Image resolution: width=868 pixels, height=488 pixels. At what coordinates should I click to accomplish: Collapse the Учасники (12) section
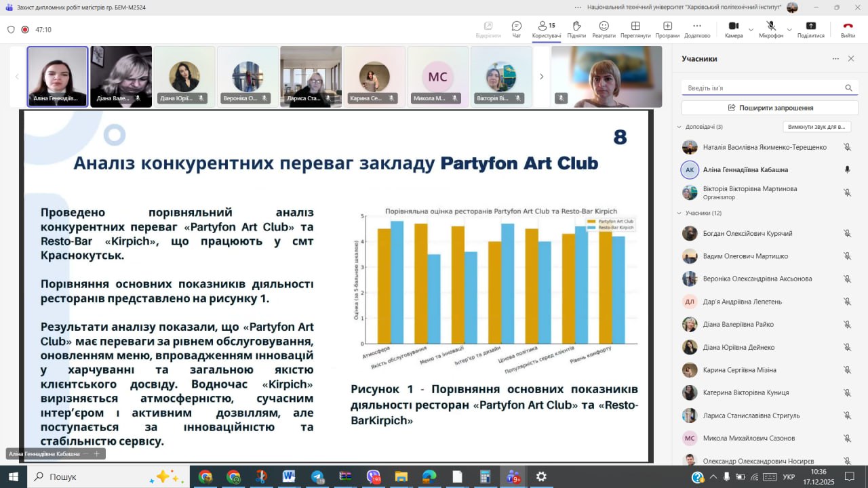(679, 213)
